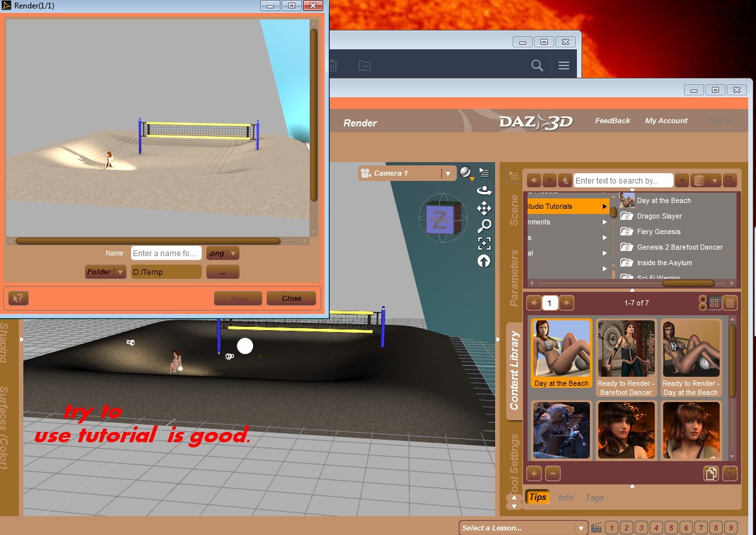Image resolution: width=756 pixels, height=535 pixels.
Task: Decrease thumbnail size with minus icon
Action: click(x=703, y=307)
